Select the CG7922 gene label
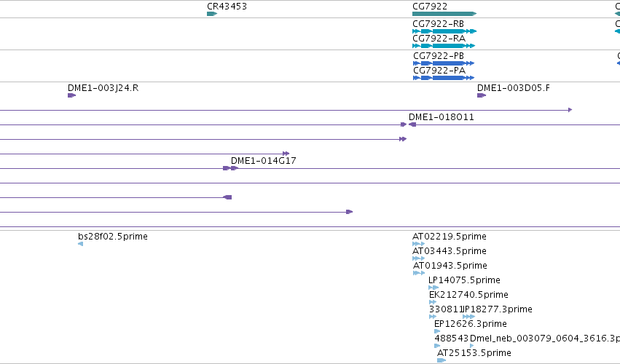This screenshot has height=364, width=620. tap(430, 7)
